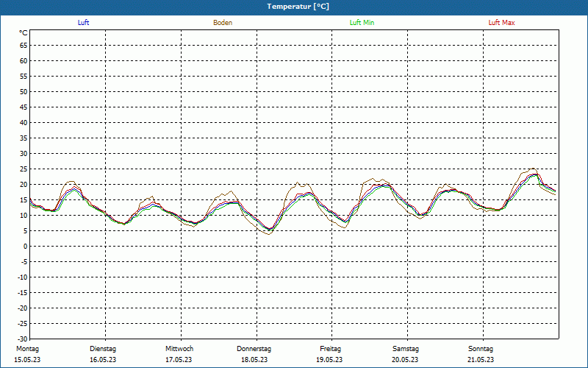Click the 65 value on temperature axis
The width and height of the screenshot is (588, 368).
24,46
